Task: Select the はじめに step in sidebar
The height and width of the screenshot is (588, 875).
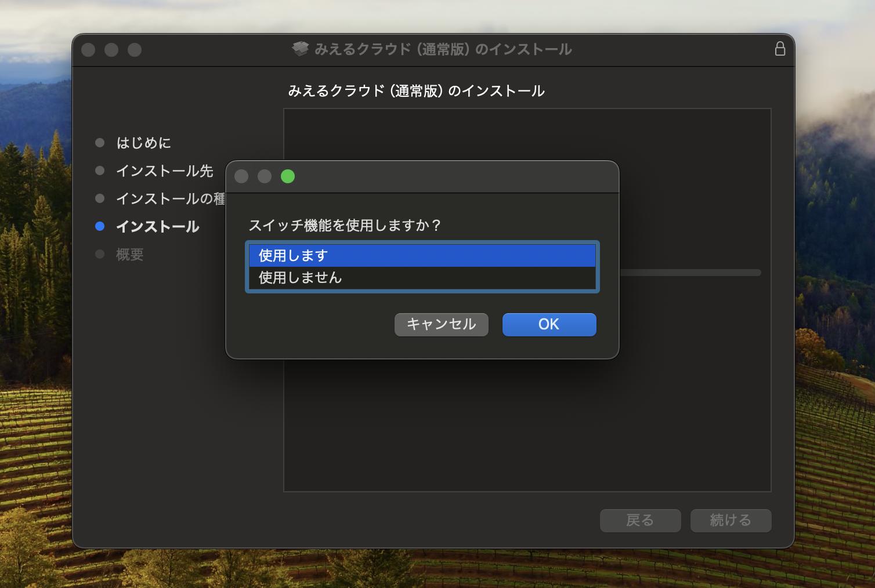Action: tap(144, 143)
